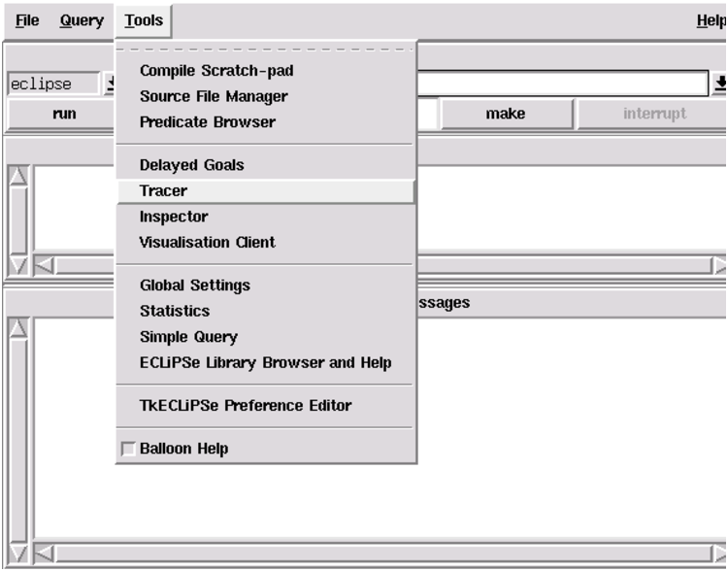Start the Visualisation Client
The width and height of the screenshot is (728, 571).
click(207, 242)
